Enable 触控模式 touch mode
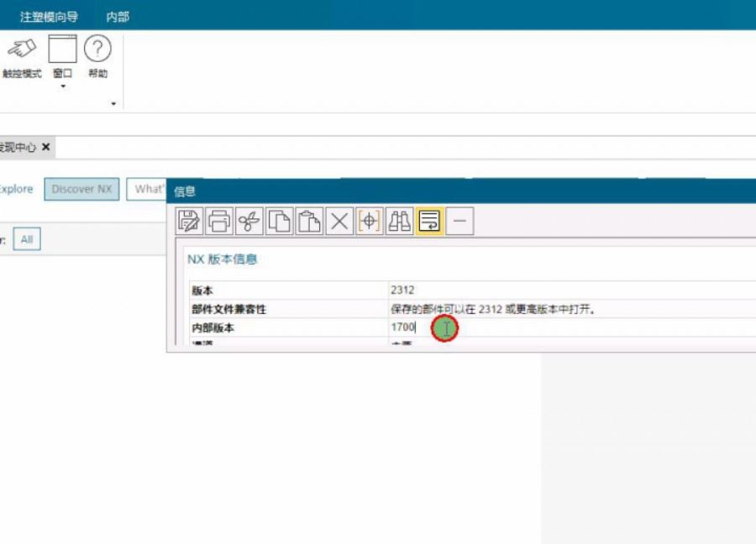Screen dimensions: 756x544 coord(22,57)
